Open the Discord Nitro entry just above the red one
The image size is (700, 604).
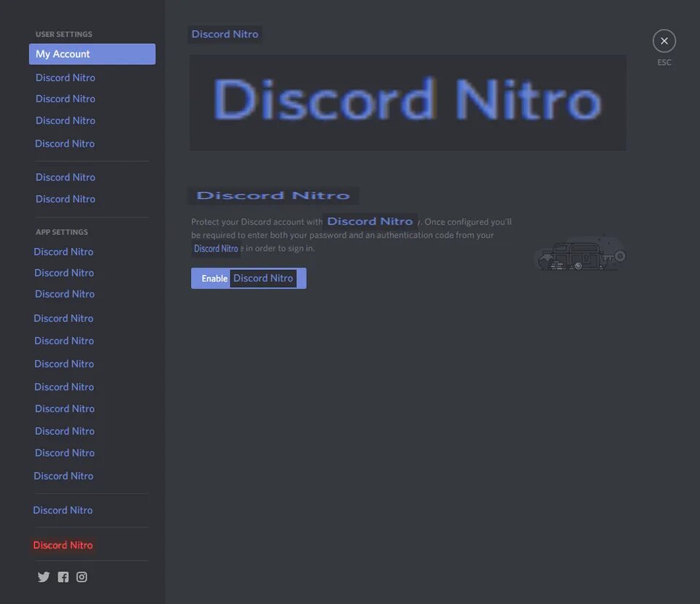tap(63, 510)
